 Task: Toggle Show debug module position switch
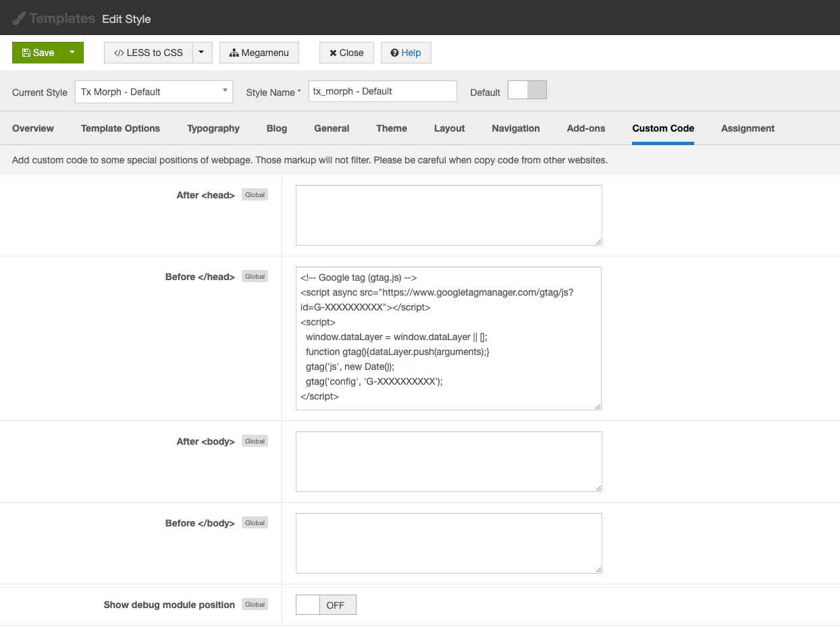point(326,605)
